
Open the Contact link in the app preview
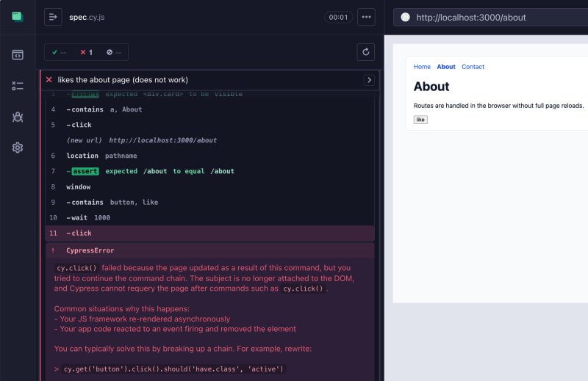tap(473, 67)
